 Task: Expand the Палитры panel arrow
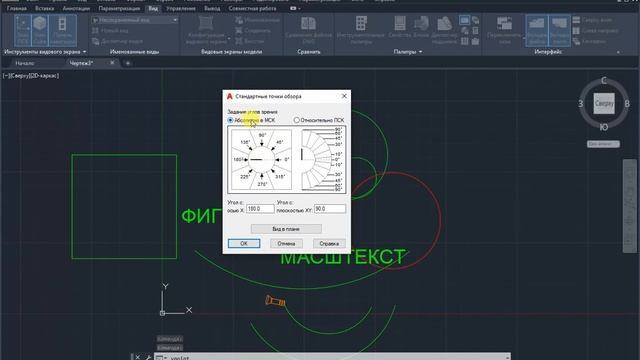click(x=420, y=52)
